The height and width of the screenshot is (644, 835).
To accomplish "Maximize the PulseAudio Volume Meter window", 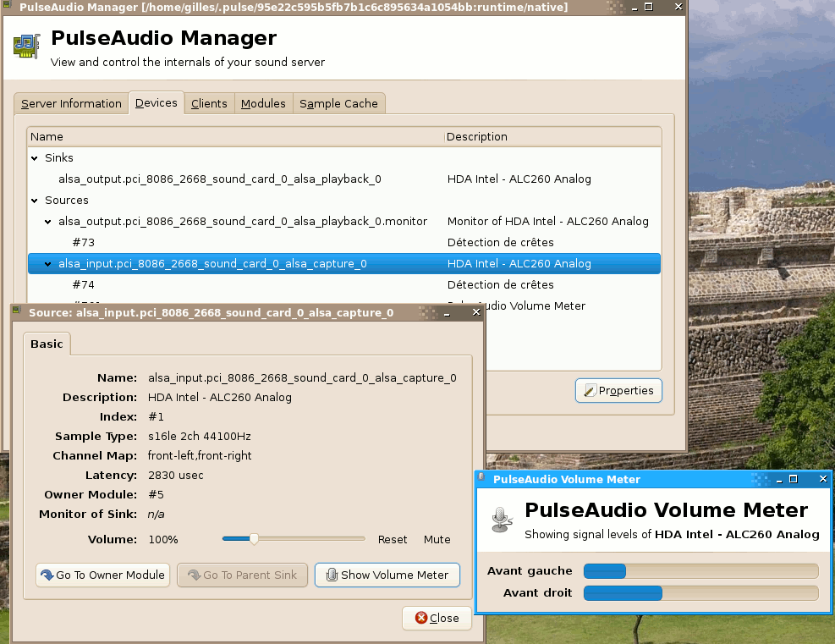I will click(793, 479).
